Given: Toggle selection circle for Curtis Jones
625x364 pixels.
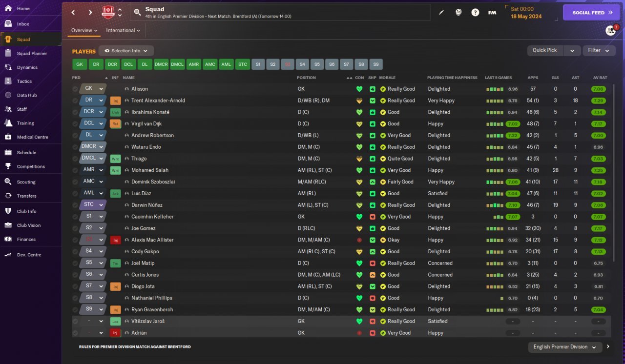Looking at the screenshot, I should [x=75, y=275].
